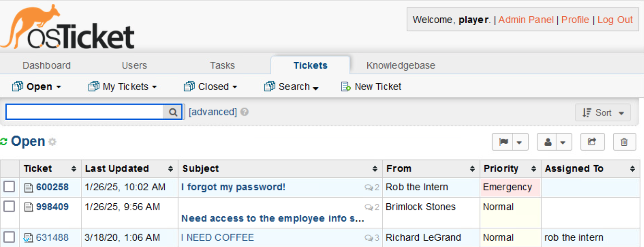Expand the My Tickets dropdown menu
Screen dimensions: 644x247
pyautogui.click(x=122, y=87)
